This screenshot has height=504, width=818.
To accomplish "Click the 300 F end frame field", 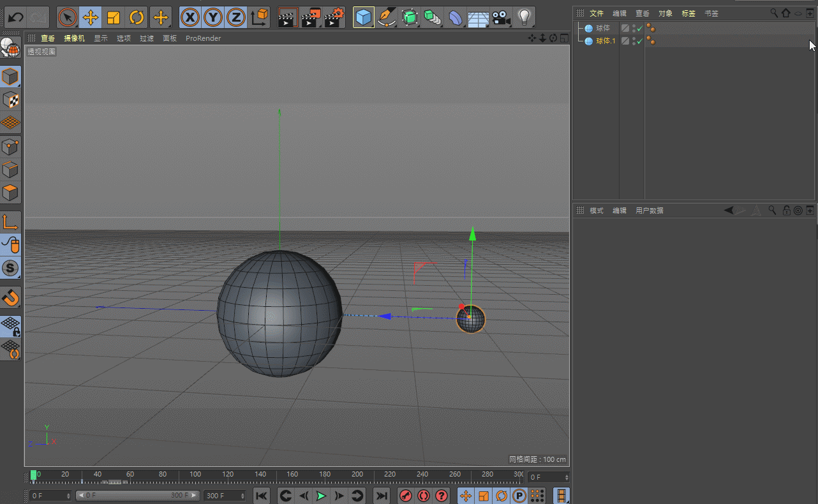I will [x=225, y=496].
